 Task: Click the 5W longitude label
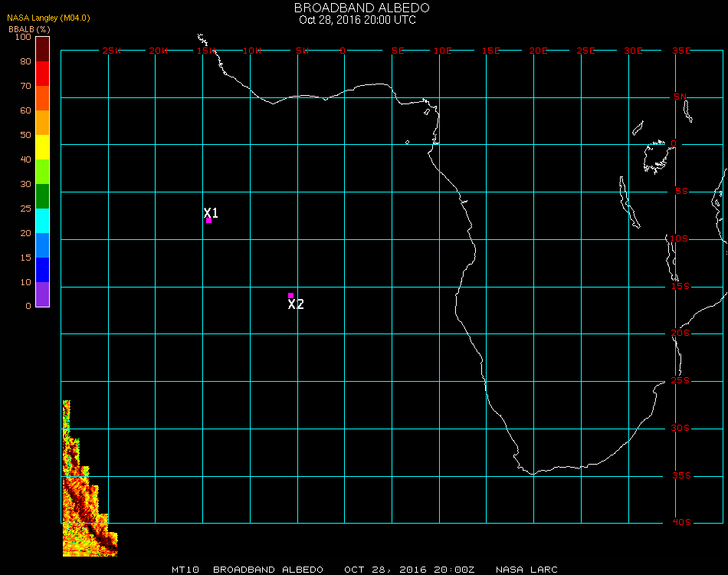(x=302, y=51)
